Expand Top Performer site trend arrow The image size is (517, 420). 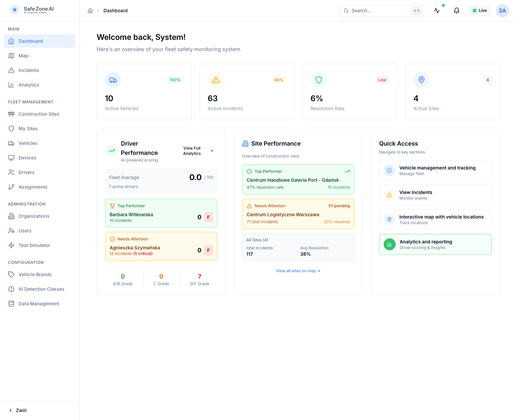pos(347,171)
